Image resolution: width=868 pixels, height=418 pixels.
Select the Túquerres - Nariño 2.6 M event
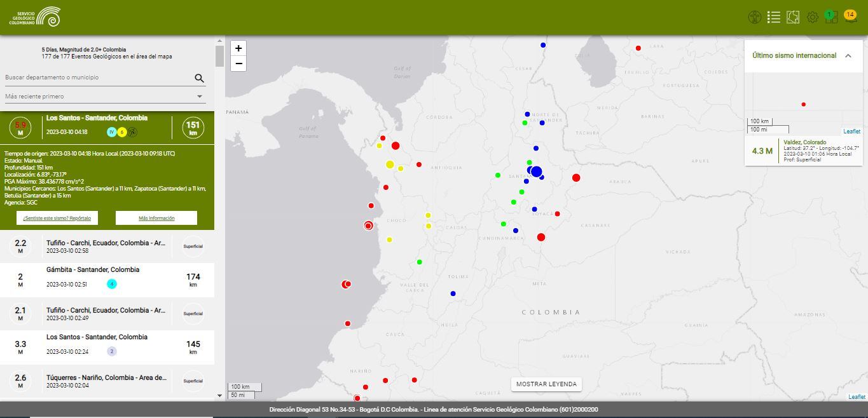[107, 381]
